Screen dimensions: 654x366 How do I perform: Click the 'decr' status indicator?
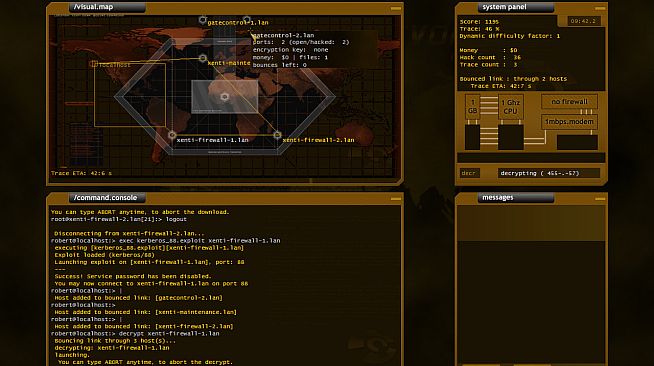(x=470, y=173)
